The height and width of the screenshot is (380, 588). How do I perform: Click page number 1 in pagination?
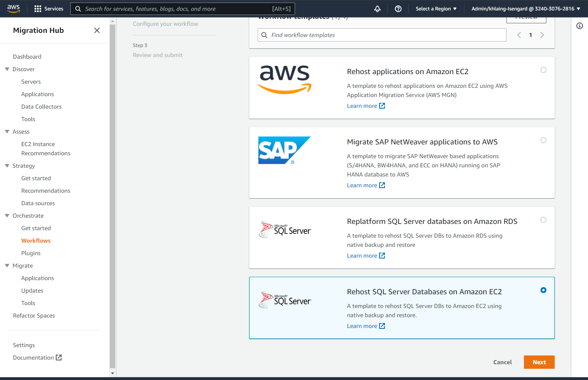[531, 35]
